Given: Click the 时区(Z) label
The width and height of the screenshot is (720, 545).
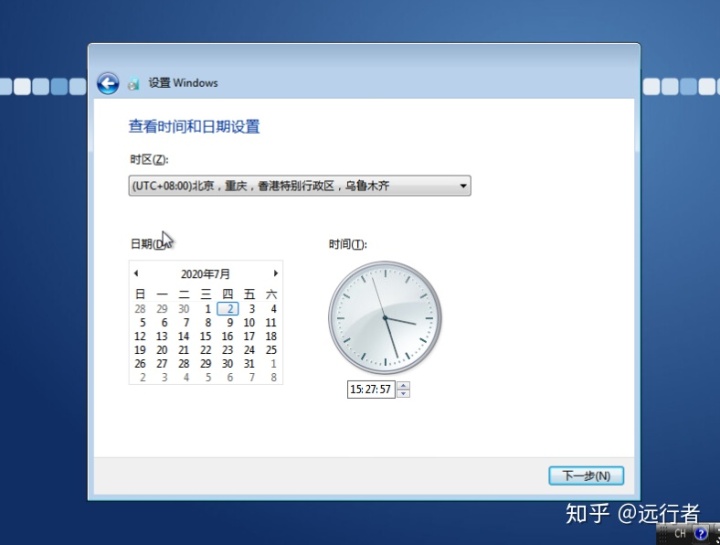Looking at the screenshot, I should click(149, 159).
